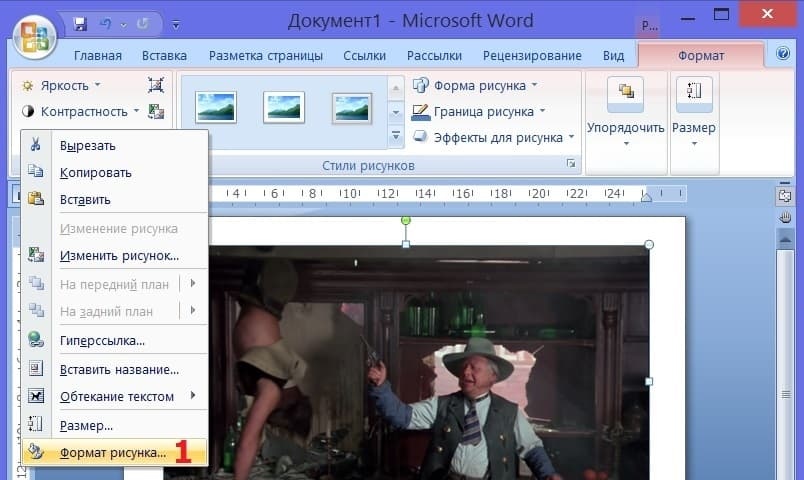
Task: Click the clipboard icon beside Вставить
Action: tap(35, 198)
